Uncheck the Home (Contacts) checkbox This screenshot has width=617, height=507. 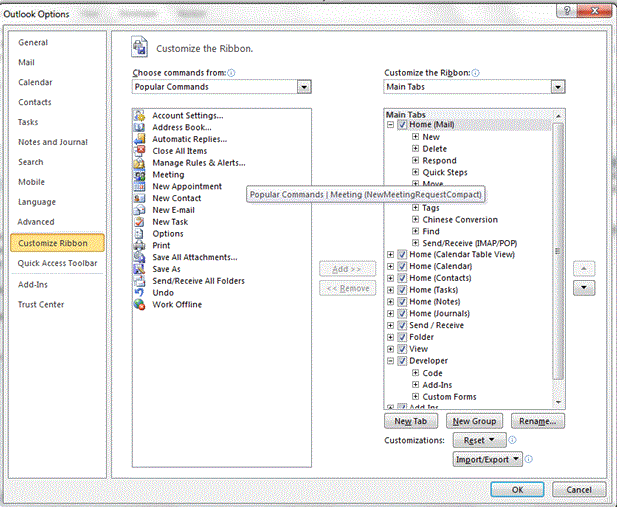click(x=402, y=278)
